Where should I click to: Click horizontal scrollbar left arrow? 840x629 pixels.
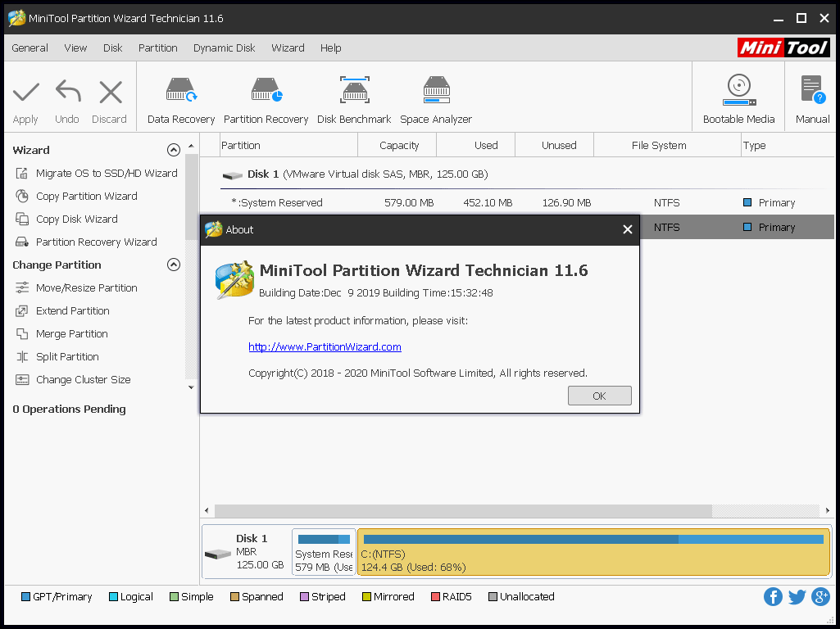pos(207,511)
